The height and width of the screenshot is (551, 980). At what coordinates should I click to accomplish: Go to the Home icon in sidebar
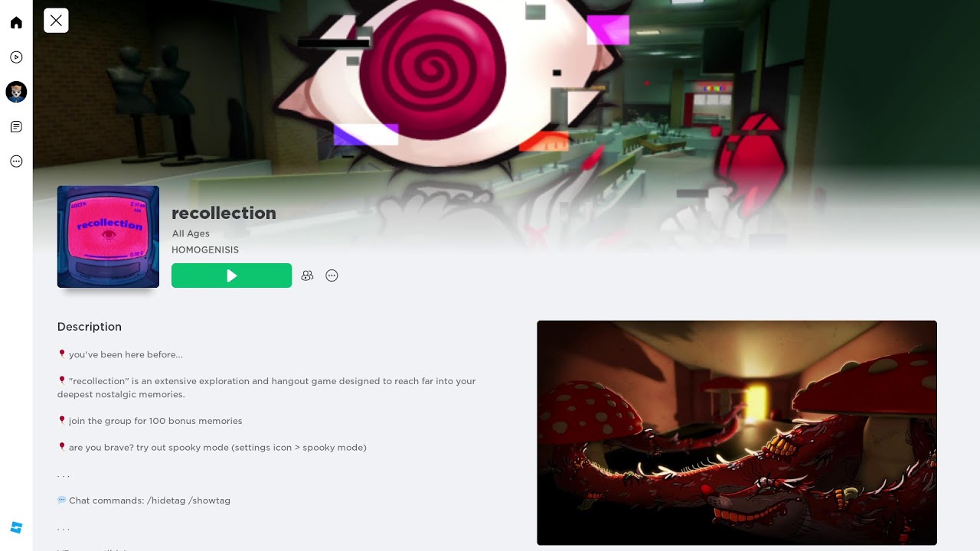[x=16, y=23]
